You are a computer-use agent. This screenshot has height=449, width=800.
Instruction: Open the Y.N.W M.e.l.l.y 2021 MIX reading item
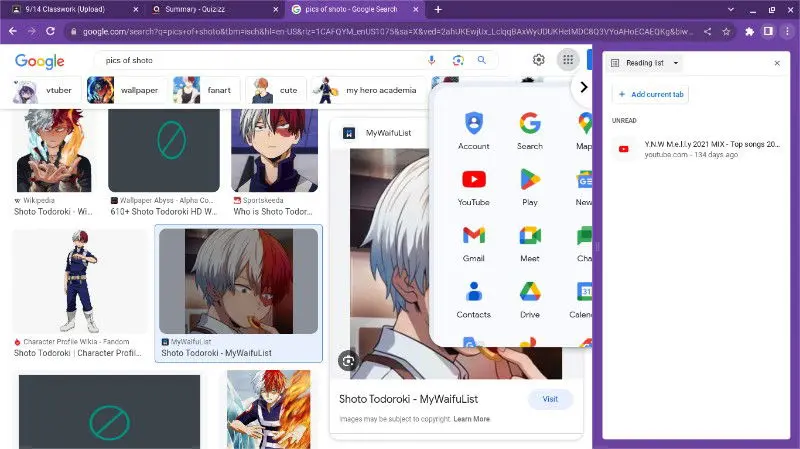click(696, 149)
